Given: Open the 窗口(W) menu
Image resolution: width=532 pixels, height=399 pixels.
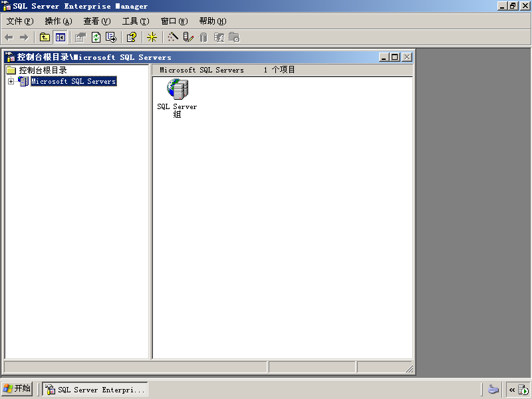Looking at the screenshot, I should pyautogui.click(x=174, y=21).
